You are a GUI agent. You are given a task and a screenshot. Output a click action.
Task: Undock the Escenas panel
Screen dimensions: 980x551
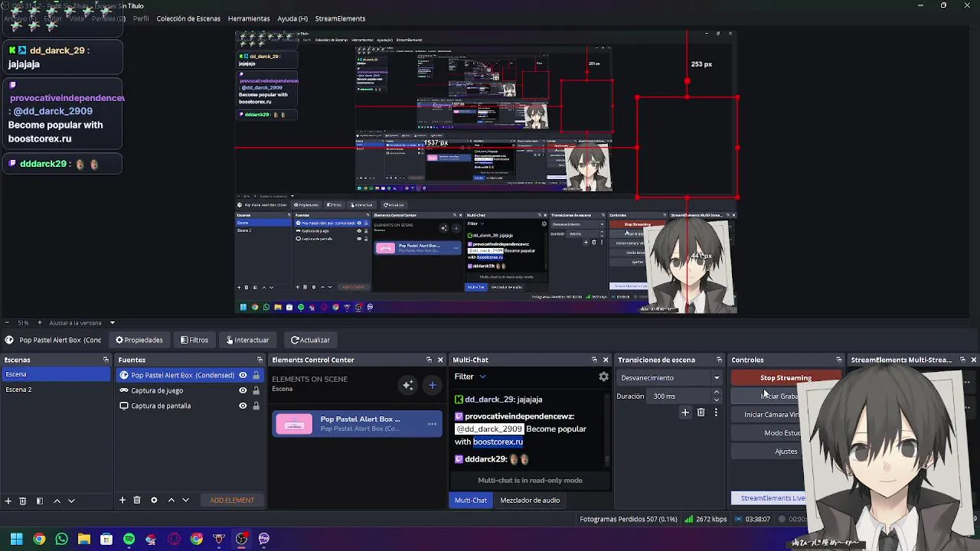(106, 360)
